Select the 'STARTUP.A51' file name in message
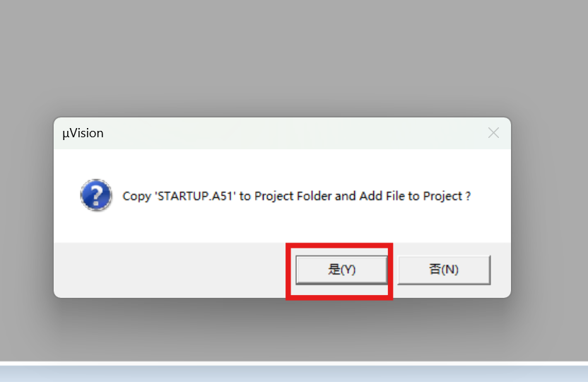588x382 pixels. click(195, 196)
